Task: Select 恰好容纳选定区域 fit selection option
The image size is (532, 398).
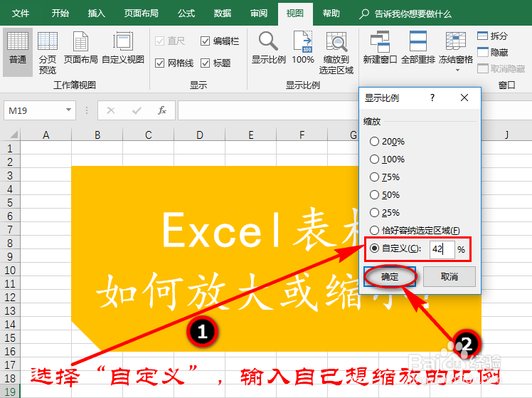Action: coord(374,230)
